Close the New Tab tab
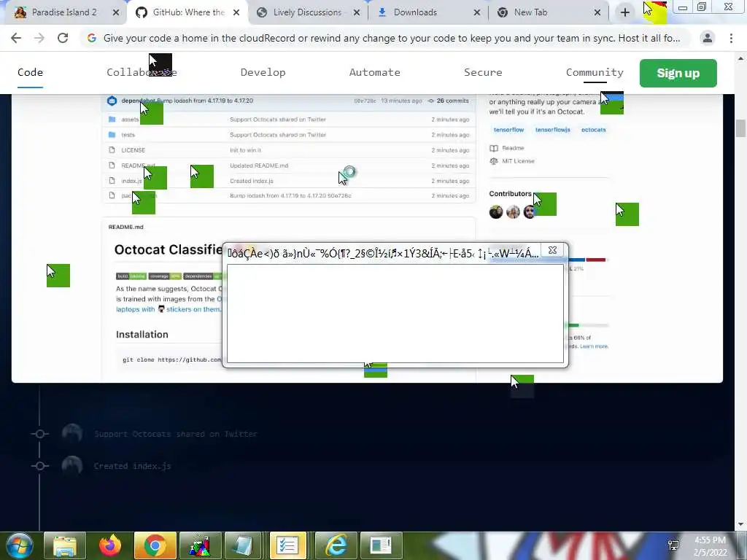The height and width of the screenshot is (560, 747). coord(597,12)
